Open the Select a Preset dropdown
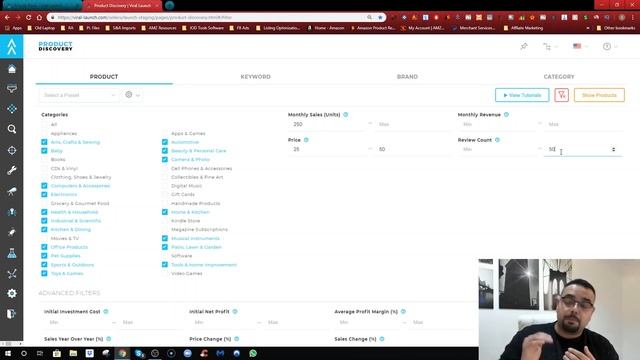The height and width of the screenshot is (360, 640). pyautogui.click(x=79, y=95)
